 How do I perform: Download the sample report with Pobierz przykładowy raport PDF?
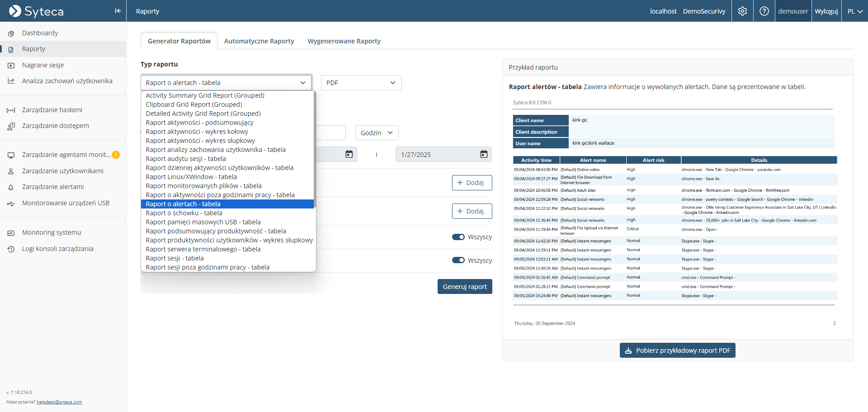point(677,350)
